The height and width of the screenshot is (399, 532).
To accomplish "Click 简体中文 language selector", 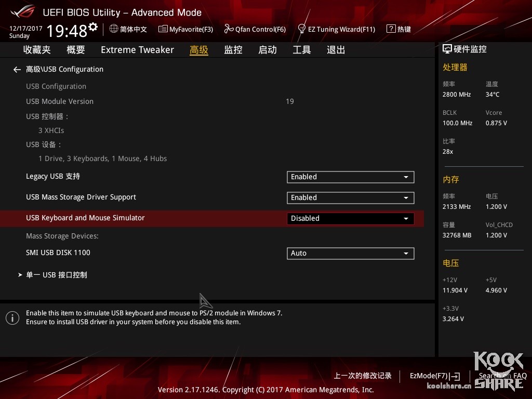I will [x=134, y=29].
